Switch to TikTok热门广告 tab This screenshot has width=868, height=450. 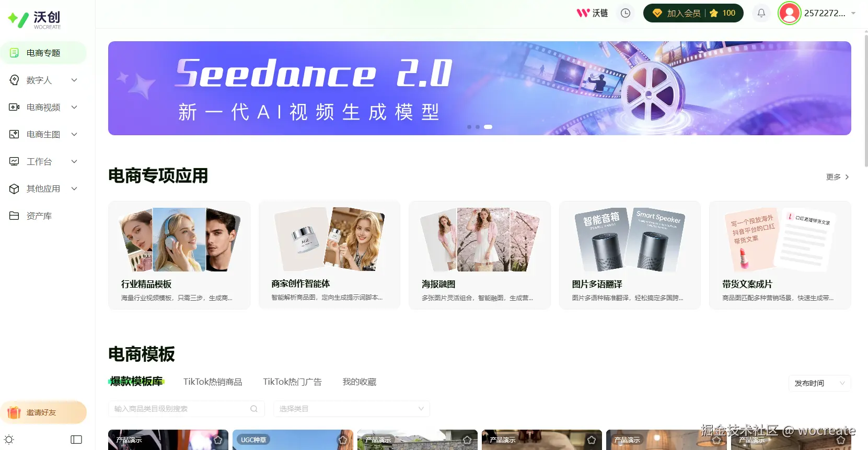[x=292, y=382]
